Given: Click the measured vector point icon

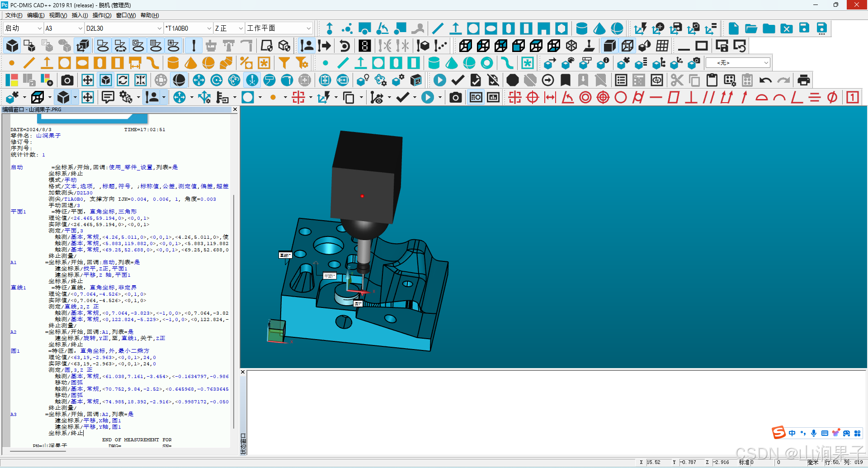Looking at the screenshot, I should point(329,28).
